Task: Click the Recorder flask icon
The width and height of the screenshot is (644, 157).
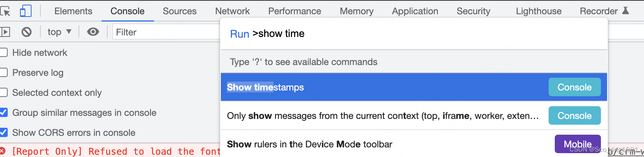Action: point(626,11)
